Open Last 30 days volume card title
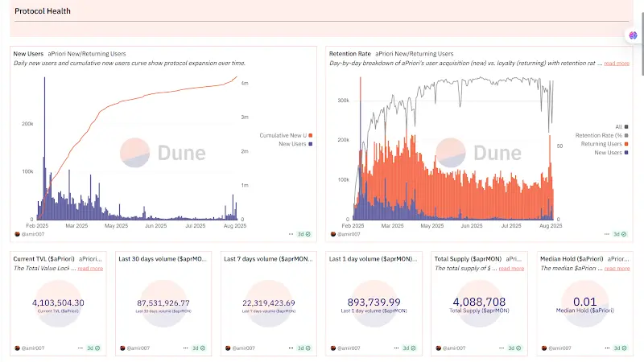644x362 pixels. coord(163,259)
